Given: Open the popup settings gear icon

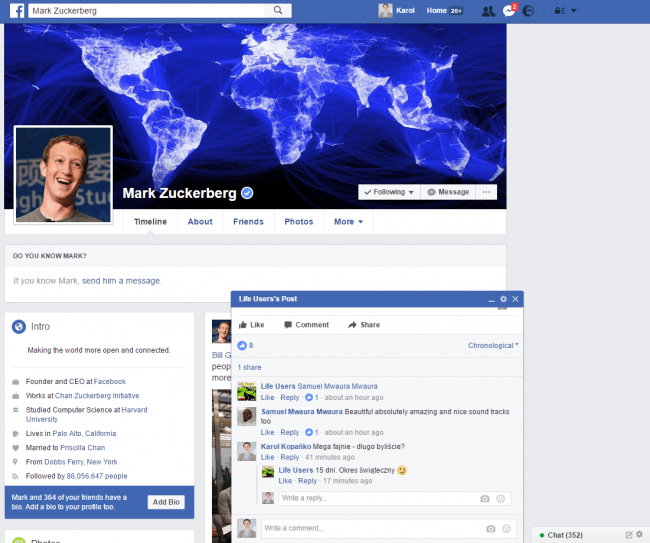Looking at the screenshot, I should [504, 299].
